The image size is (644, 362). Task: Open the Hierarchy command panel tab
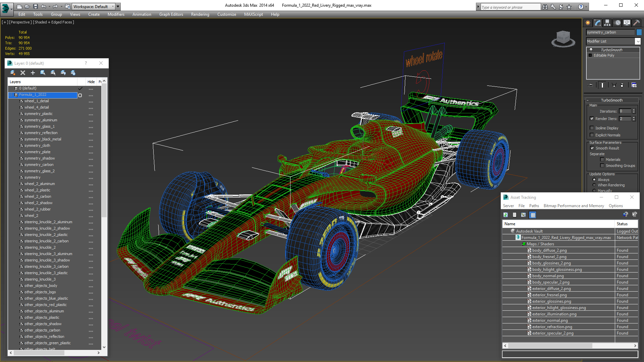607,23
